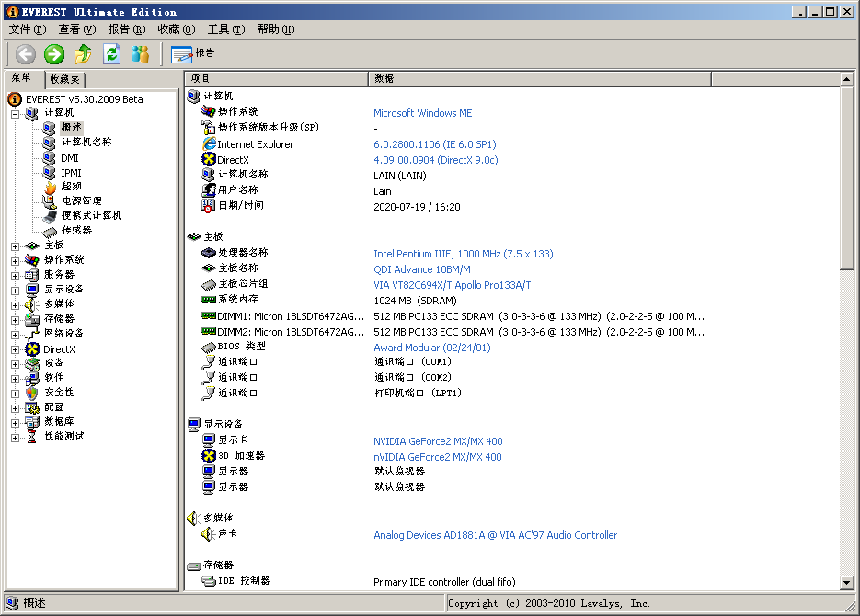Screen dimensions: 860x616
Task: Select the IPMI tree item
Action: (71, 173)
